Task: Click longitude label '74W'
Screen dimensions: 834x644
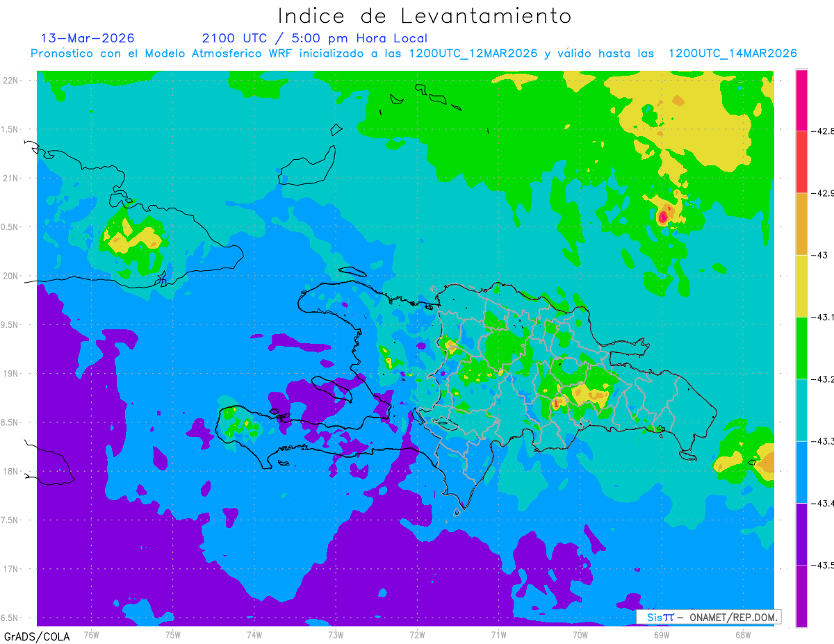Action: (x=254, y=634)
